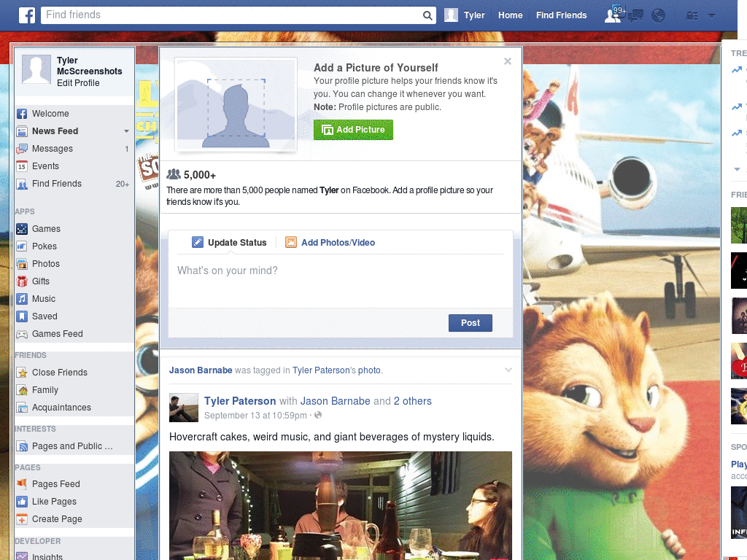Open friend requests icon with 99+ badge
The height and width of the screenshot is (560, 747).
tap(614, 15)
